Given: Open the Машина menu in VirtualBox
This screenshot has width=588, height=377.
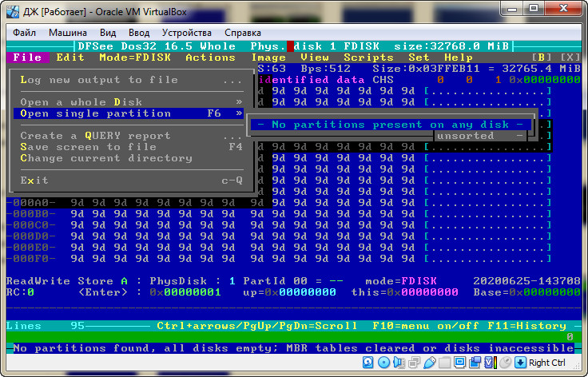Looking at the screenshot, I should pos(69,33).
